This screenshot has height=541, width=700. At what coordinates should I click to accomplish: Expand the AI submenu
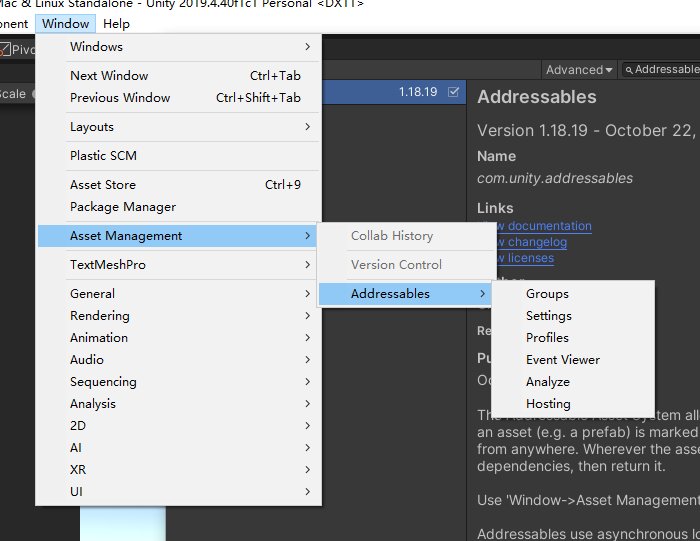coord(179,448)
